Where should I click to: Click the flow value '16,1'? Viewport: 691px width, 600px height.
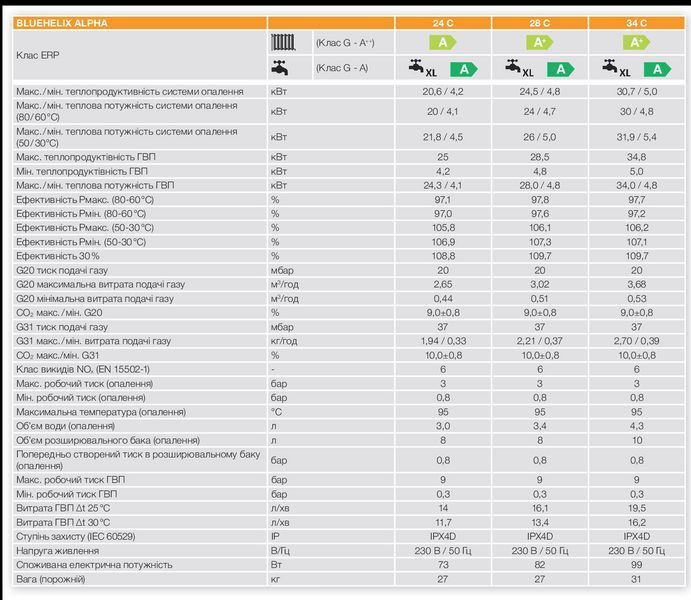(x=540, y=508)
